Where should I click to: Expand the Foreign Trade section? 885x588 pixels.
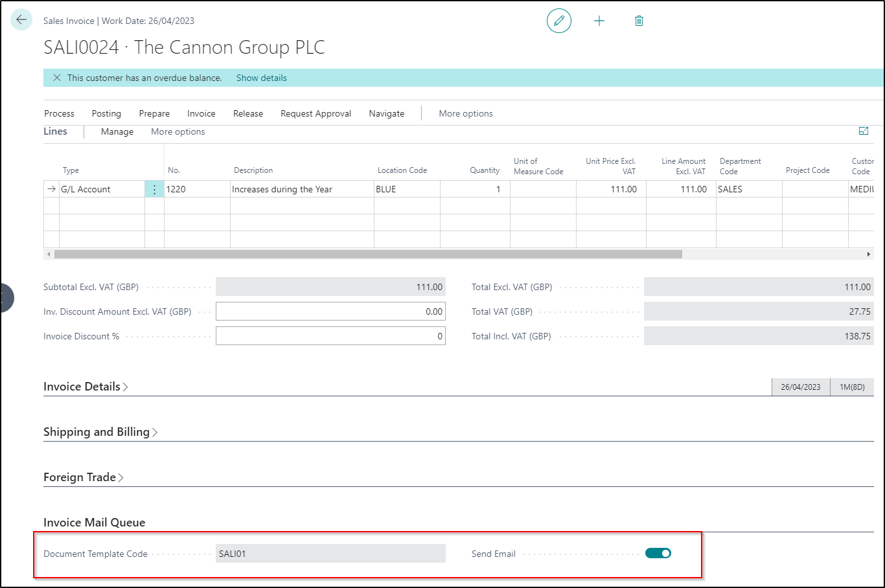point(84,477)
